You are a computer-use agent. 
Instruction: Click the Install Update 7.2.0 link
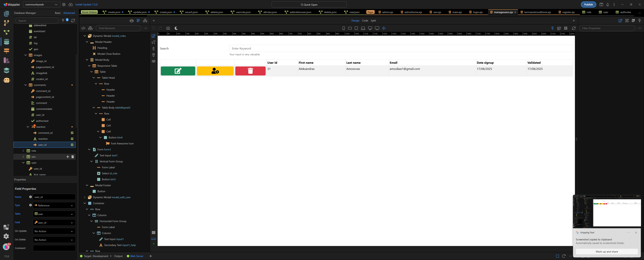point(86,4)
